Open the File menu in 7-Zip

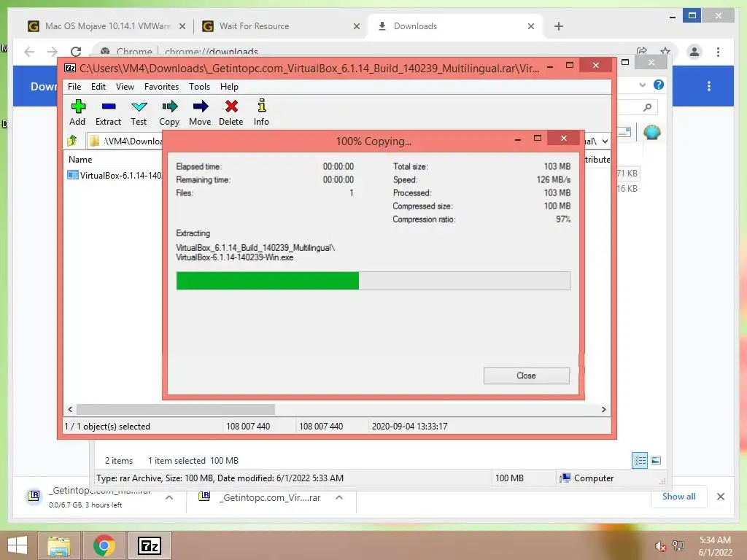coord(74,87)
